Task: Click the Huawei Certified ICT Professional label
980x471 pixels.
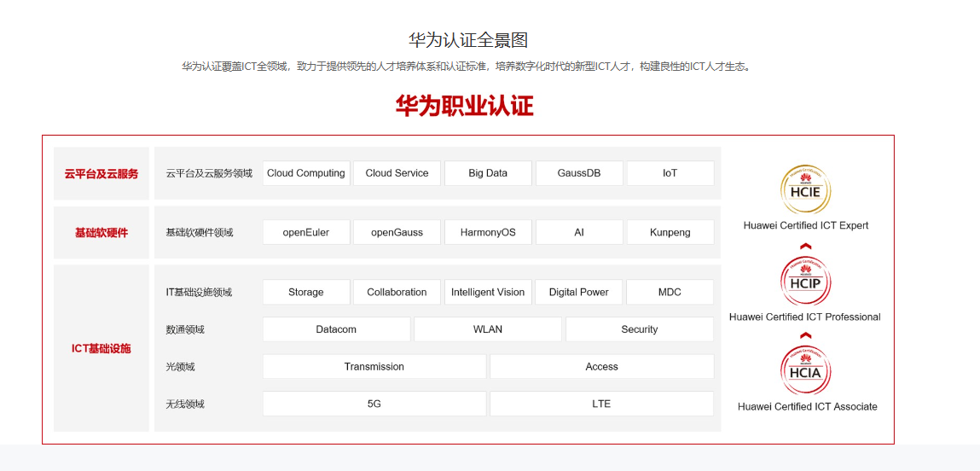Action: tap(805, 317)
